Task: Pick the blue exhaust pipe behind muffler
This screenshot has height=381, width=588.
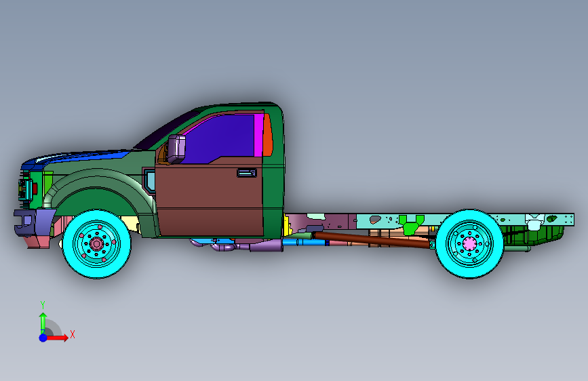Action: (304, 242)
